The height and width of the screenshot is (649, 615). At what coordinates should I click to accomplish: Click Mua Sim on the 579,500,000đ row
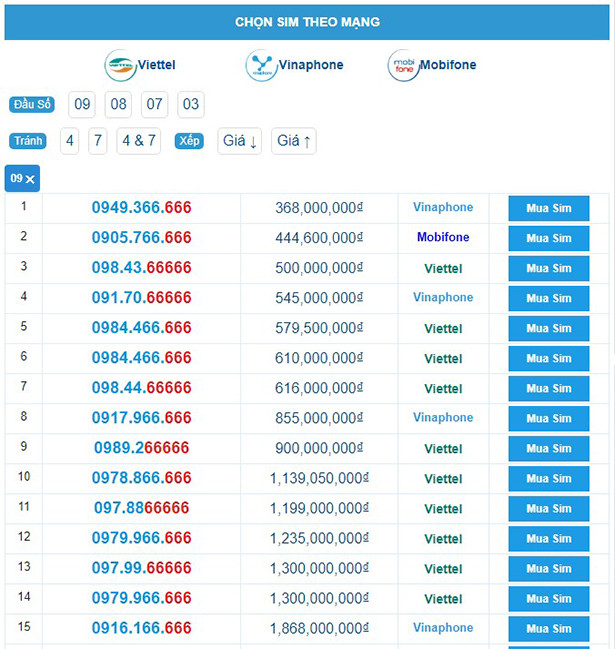pos(549,328)
